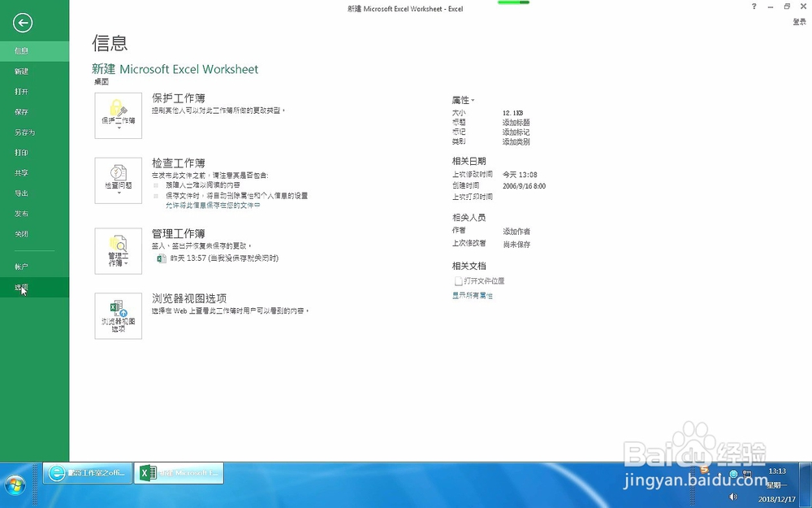Click the 12.1KB file size value
The width and height of the screenshot is (812, 508).
click(x=512, y=112)
